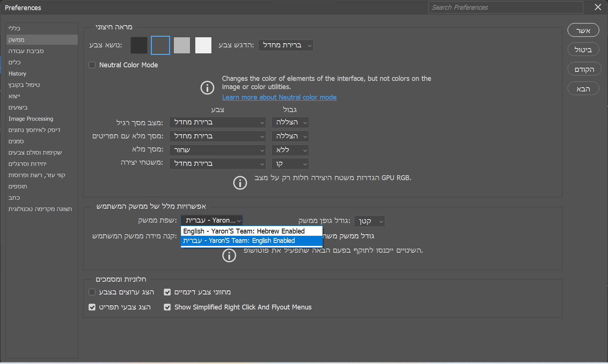The width and height of the screenshot is (608, 364).
Task: Open the קווי עזר, רשת ופרוסות category
Action: pyautogui.click(x=42, y=175)
